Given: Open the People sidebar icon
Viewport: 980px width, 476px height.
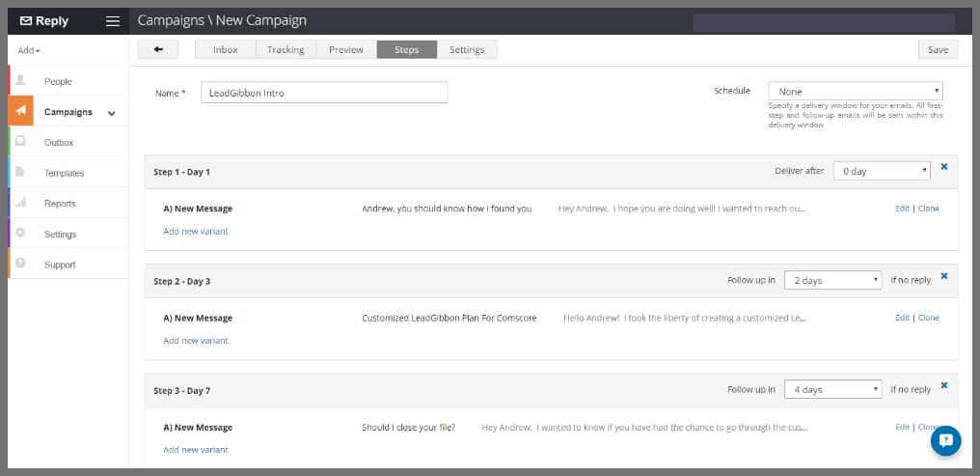Looking at the screenshot, I should [20, 81].
